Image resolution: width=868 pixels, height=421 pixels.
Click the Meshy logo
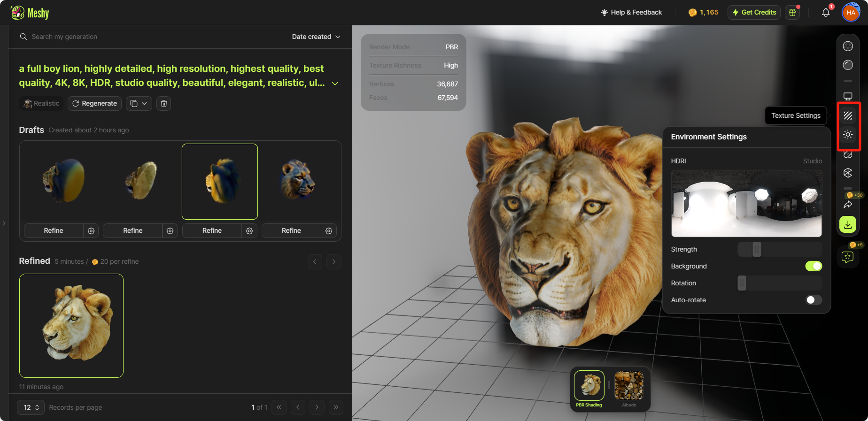30,13
